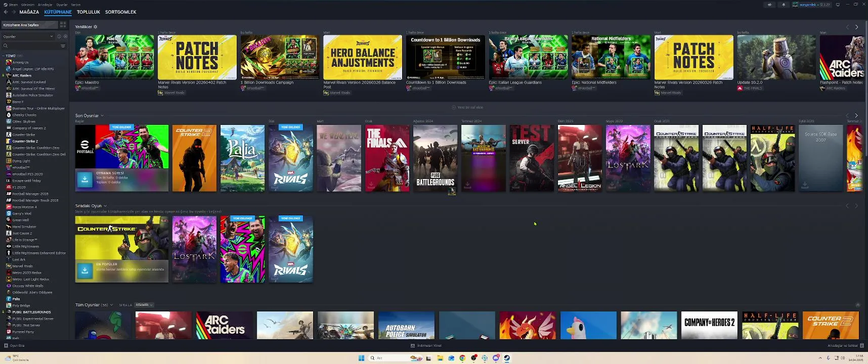Image resolution: width=868 pixels, height=364 pixels.
Task: Open the İndirmeleri Yönet downloads icon
Action: click(413, 346)
